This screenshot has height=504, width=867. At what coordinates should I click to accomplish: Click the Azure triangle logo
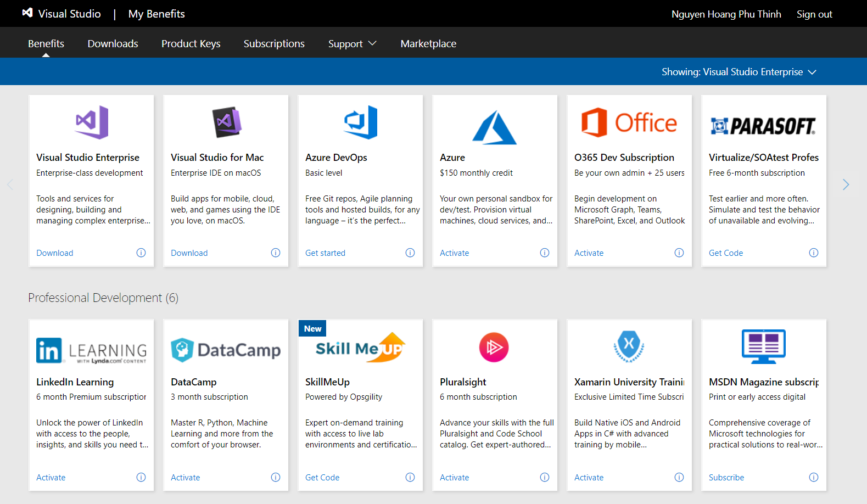tap(495, 127)
